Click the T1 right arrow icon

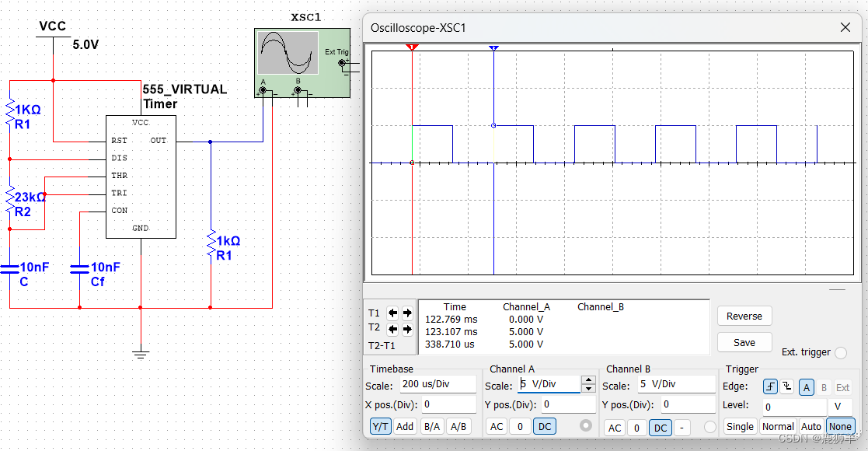406,312
